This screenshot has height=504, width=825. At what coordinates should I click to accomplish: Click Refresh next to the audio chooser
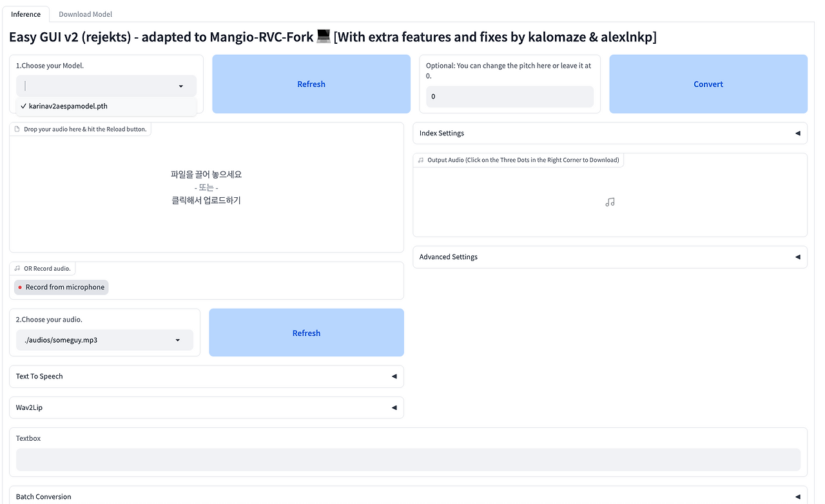coord(306,333)
